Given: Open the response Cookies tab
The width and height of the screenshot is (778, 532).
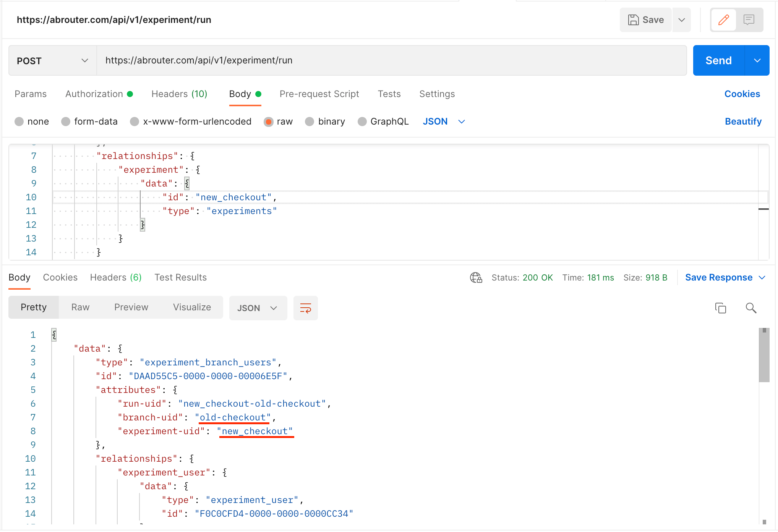Looking at the screenshot, I should tap(60, 277).
